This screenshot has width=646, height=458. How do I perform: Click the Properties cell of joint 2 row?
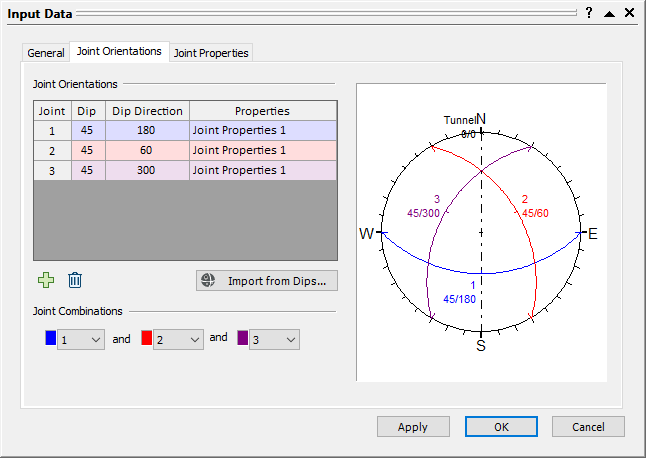263,150
